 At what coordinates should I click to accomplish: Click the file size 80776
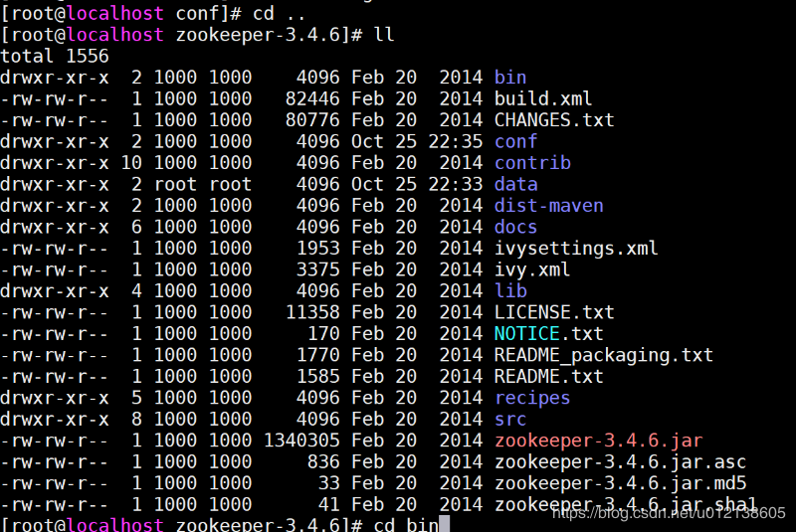tap(312, 119)
